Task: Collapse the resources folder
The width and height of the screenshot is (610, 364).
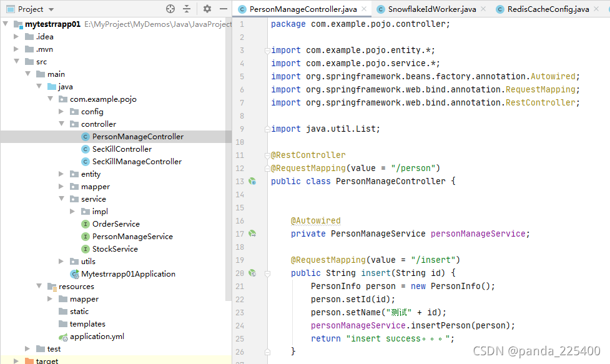Action: pyautogui.click(x=39, y=286)
